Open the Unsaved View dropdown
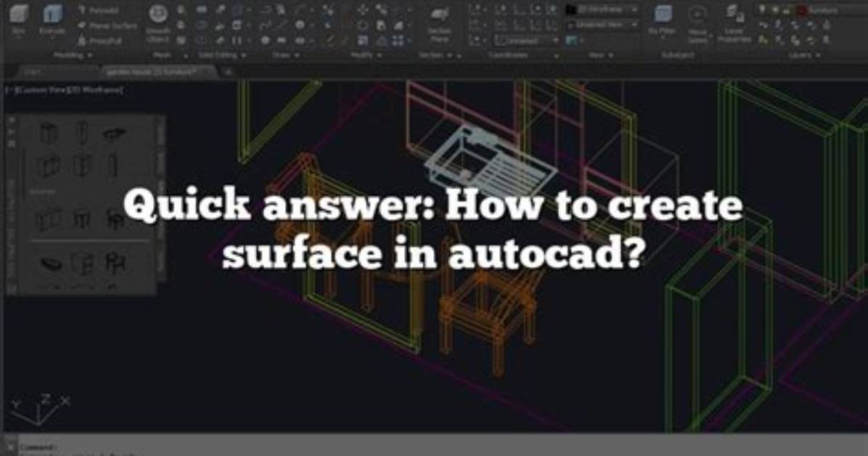Image resolution: width=868 pixels, height=456 pixels. [x=602, y=25]
